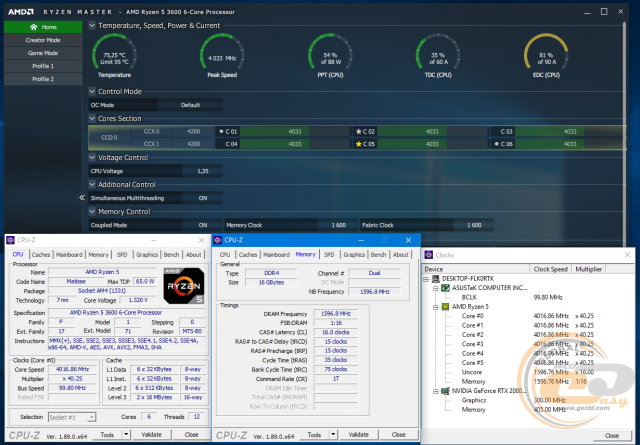Click Close button in Clocks window
Image resolution: width=640 pixels, height=445 pixels.
(x=611, y=436)
